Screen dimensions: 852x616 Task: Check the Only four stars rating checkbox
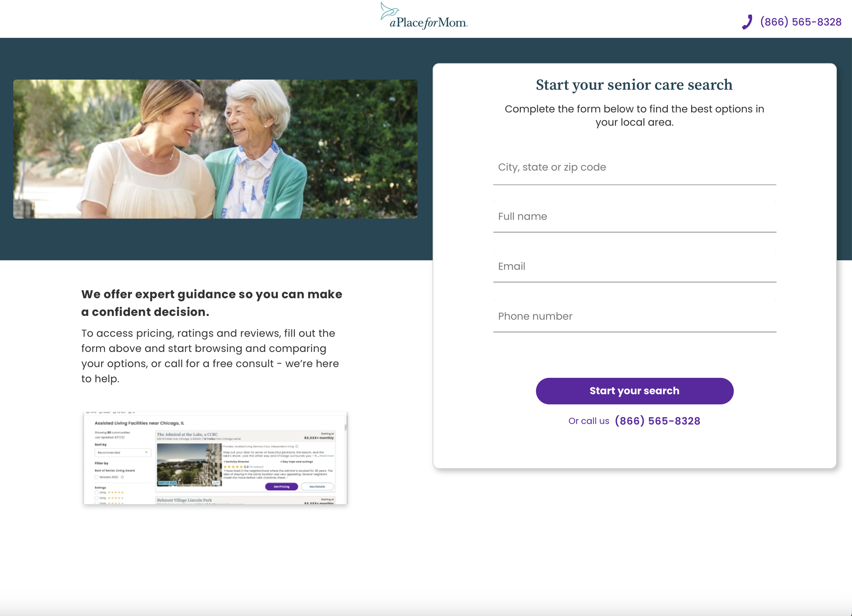coord(96,498)
